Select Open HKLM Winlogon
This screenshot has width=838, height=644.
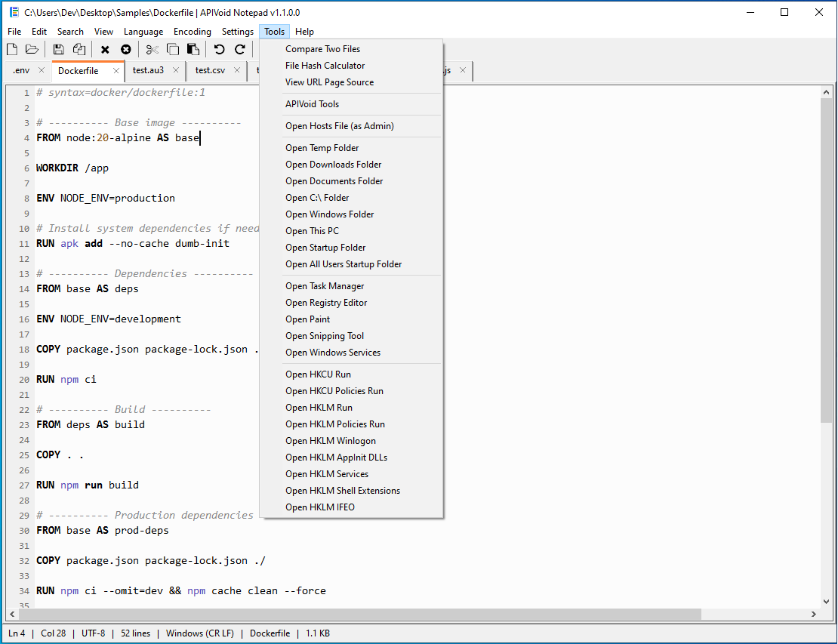tap(351, 440)
